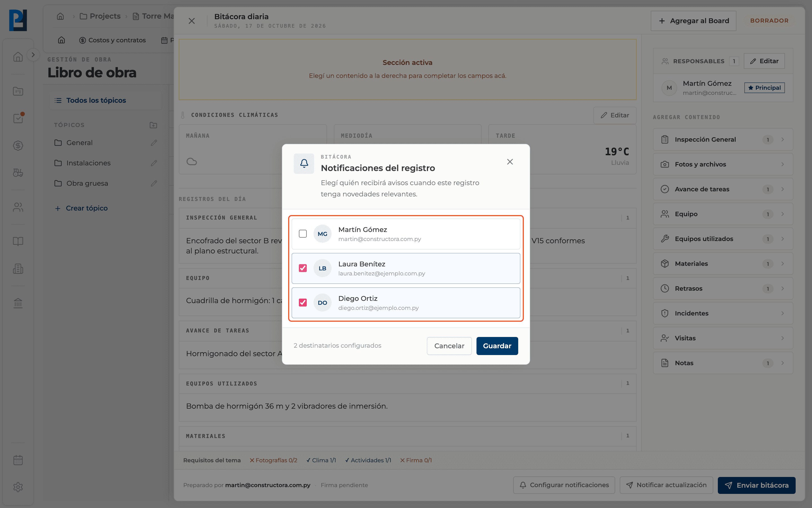
Task: Click home icon in breadcrumb
Action: (x=60, y=16)
